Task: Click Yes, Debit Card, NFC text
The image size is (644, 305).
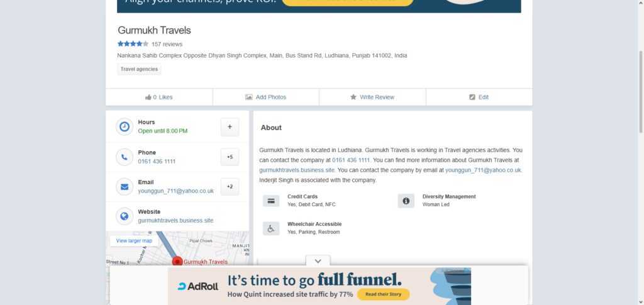Action: coord(311,204)
